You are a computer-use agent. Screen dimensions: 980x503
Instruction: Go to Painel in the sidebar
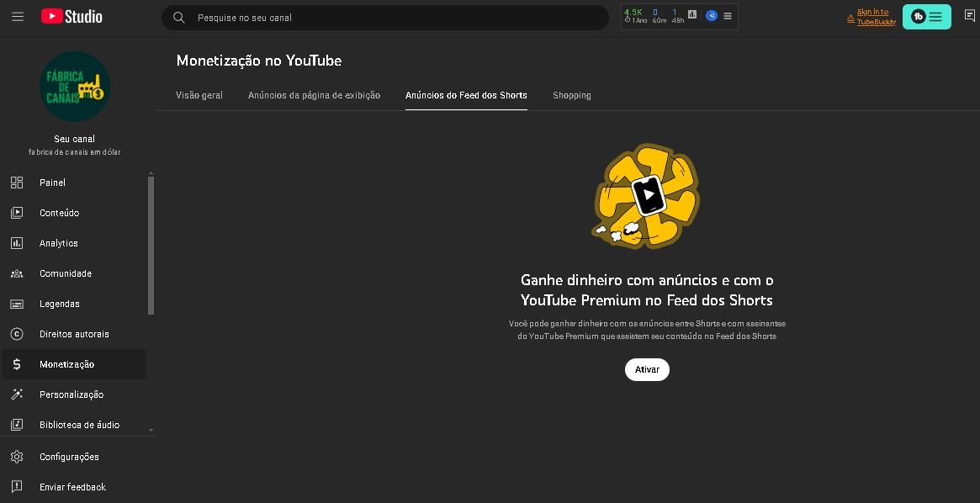[x=52, y=183]
